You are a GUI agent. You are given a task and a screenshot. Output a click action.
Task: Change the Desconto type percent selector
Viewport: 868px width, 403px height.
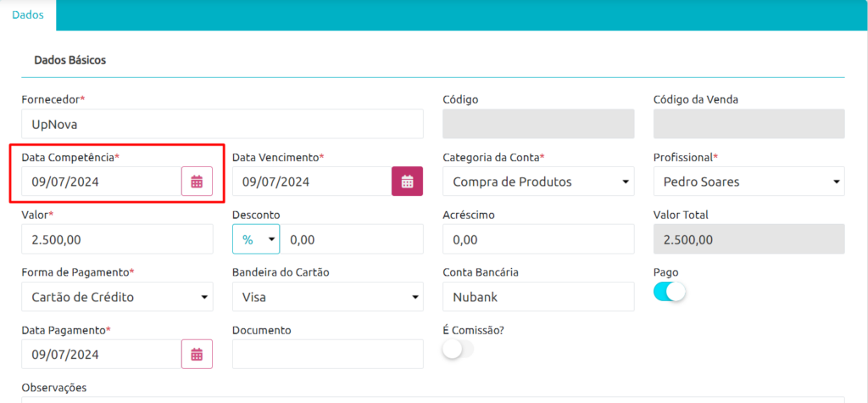[x=256, y=239]
